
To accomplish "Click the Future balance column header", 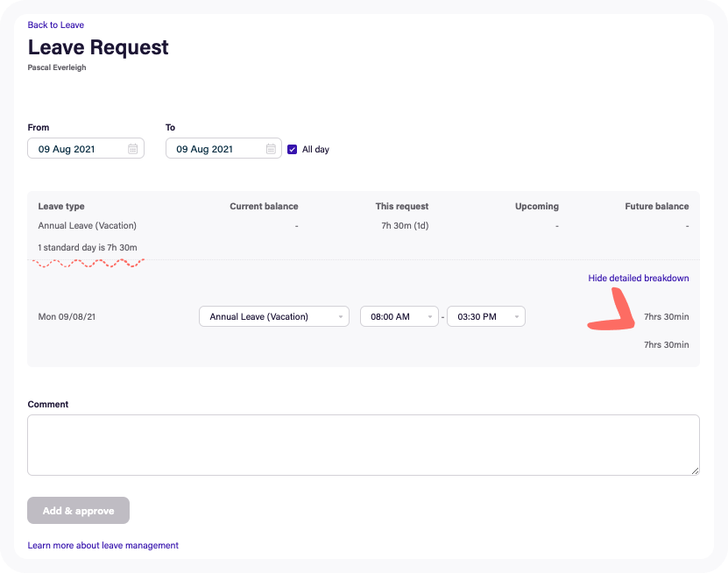I will tap(656, 207).
